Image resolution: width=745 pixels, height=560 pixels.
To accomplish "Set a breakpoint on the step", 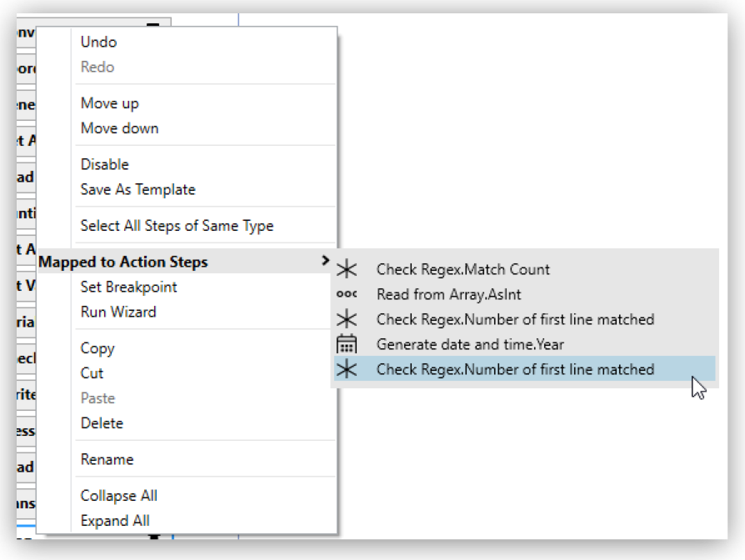I will [x=128, y=287].
